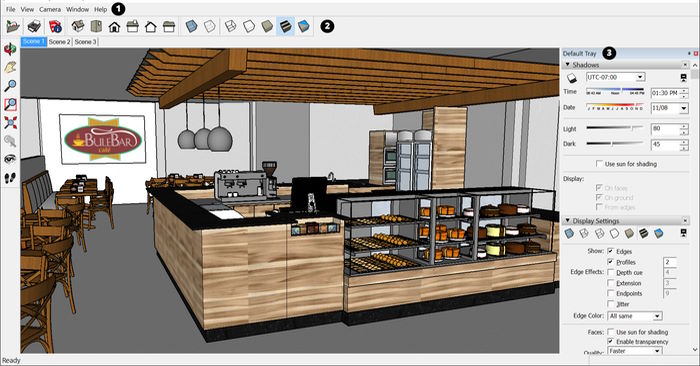Open the File menu
700x366 pixels.
coord(11,9)
